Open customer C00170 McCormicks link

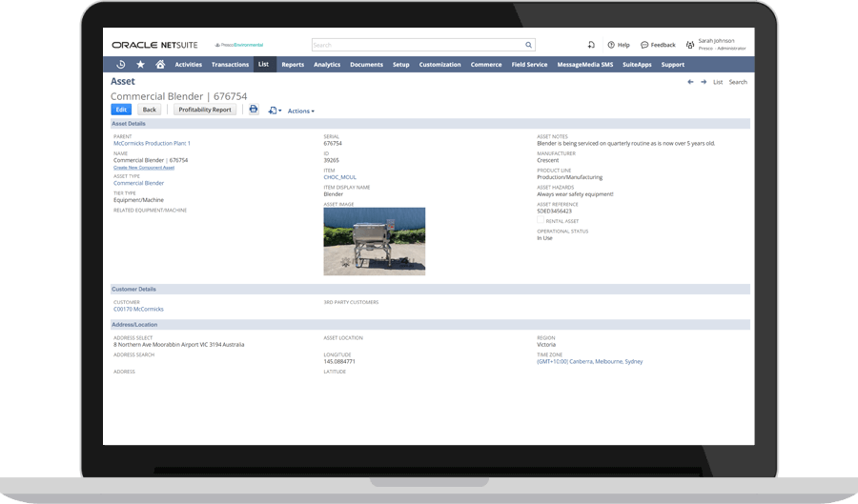[x=138, y=309]
